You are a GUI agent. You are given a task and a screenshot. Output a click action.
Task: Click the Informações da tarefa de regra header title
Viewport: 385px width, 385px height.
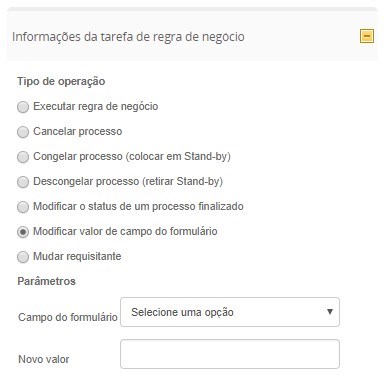(x=128, y=37)
